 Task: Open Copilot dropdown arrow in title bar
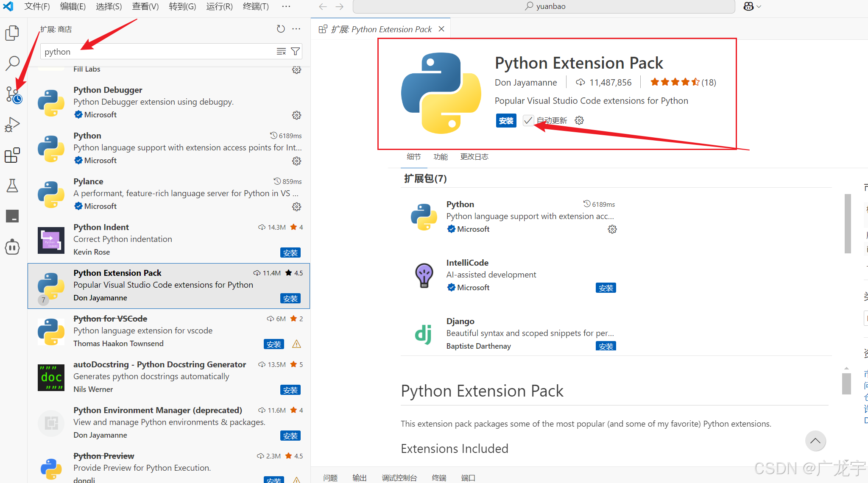pyautogui.click(x=759, y=6)
